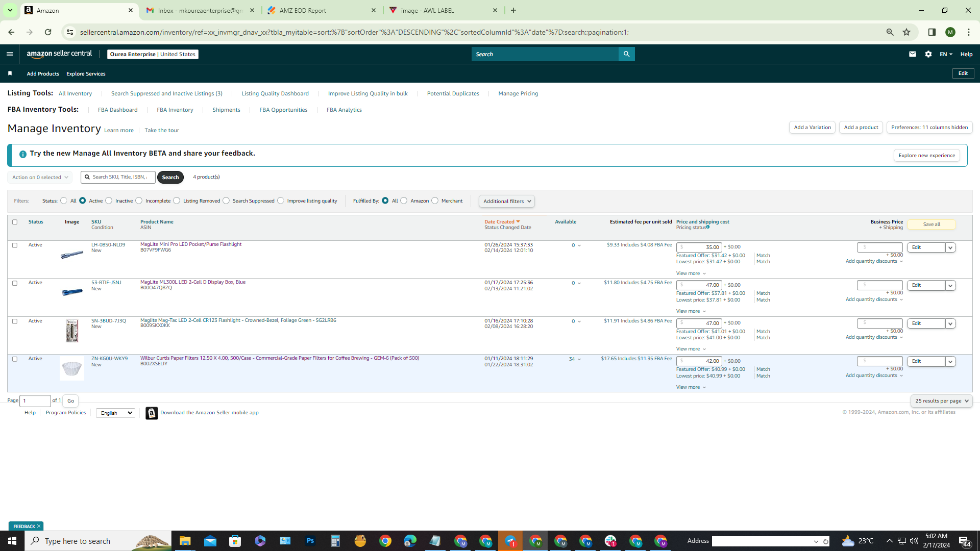Open MagLite Mini Pro LED product link
980x551 pixels.
191,244
